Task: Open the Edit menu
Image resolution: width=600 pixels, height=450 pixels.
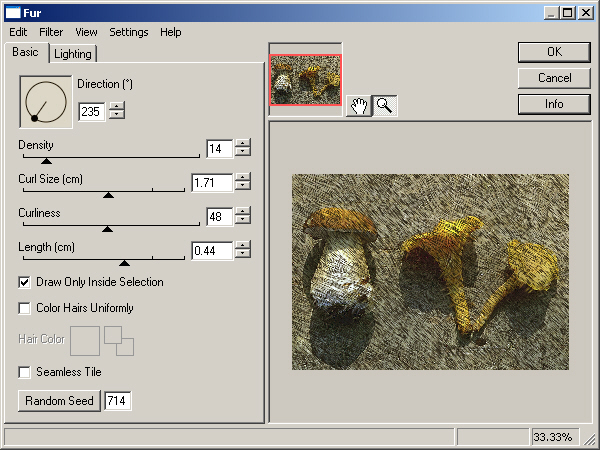Action: coord(18,32)
